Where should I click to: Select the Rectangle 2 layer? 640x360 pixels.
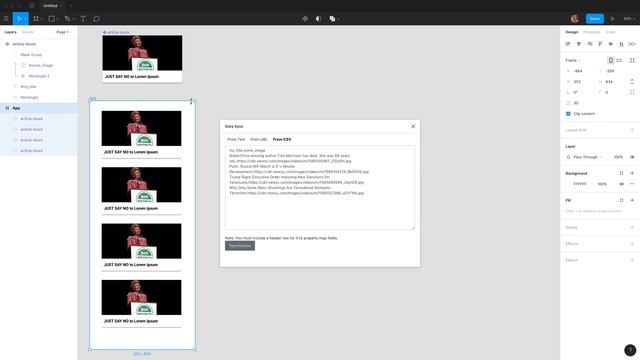(x=38, y=76)
